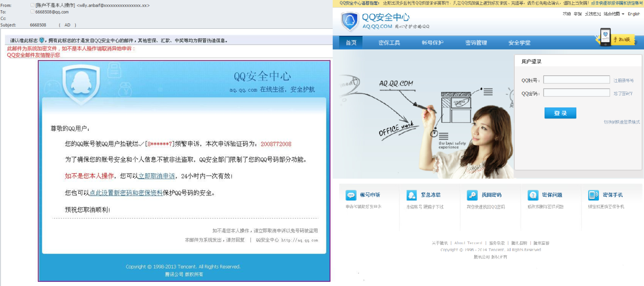This screenshot has height=286, width=644.
Task: Click the 紧急冻结 heading text
Action: pos(431,195)
